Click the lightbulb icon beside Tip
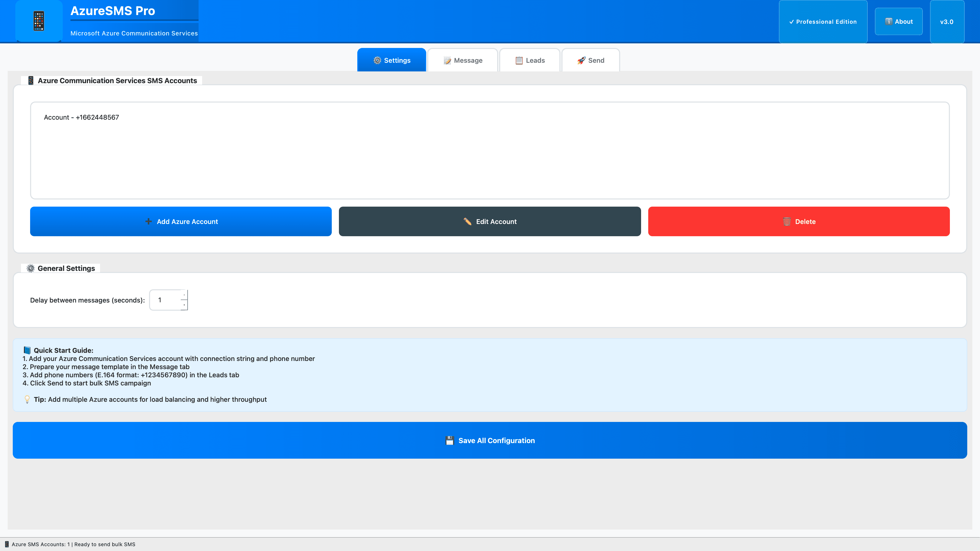 coord(27,399)
